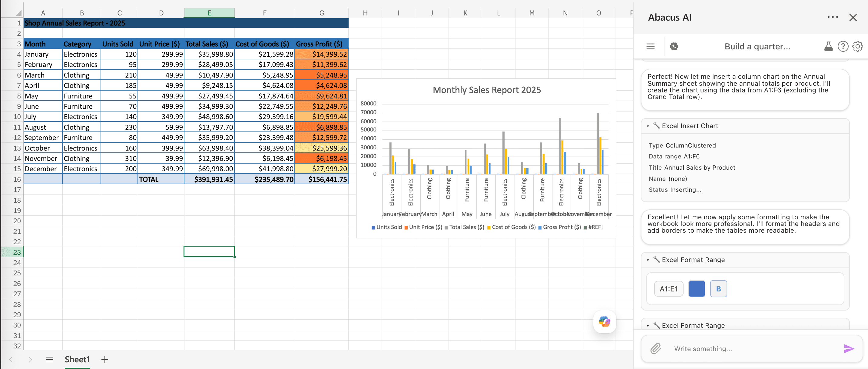Click the Copilot floating icon

[x=605, y=321]
